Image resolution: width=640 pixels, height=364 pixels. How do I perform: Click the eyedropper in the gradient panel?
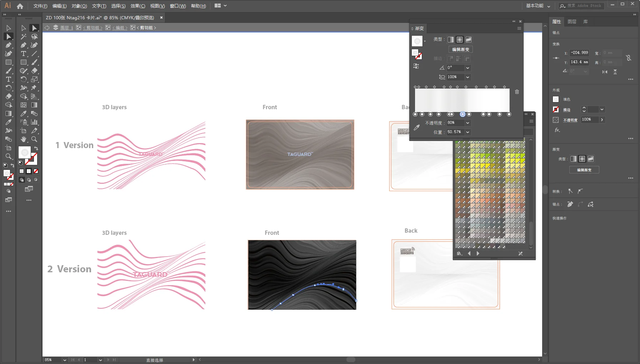416,127
